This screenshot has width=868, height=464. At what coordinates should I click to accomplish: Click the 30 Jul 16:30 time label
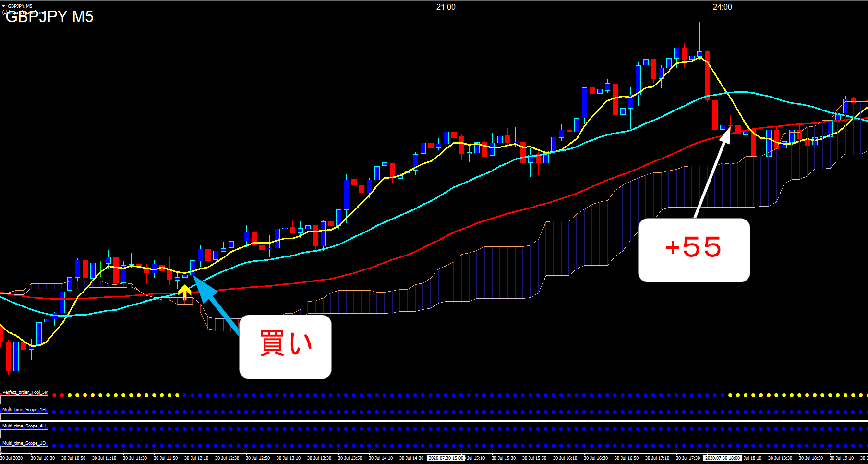click(x=596, y=458)
